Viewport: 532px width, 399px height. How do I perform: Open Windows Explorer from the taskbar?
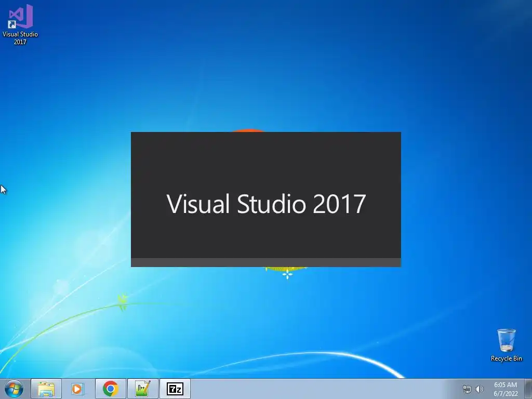pos(46,389)
